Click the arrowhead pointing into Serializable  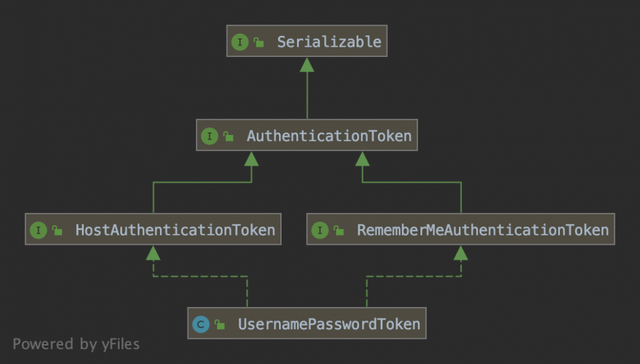pos(307,65)
